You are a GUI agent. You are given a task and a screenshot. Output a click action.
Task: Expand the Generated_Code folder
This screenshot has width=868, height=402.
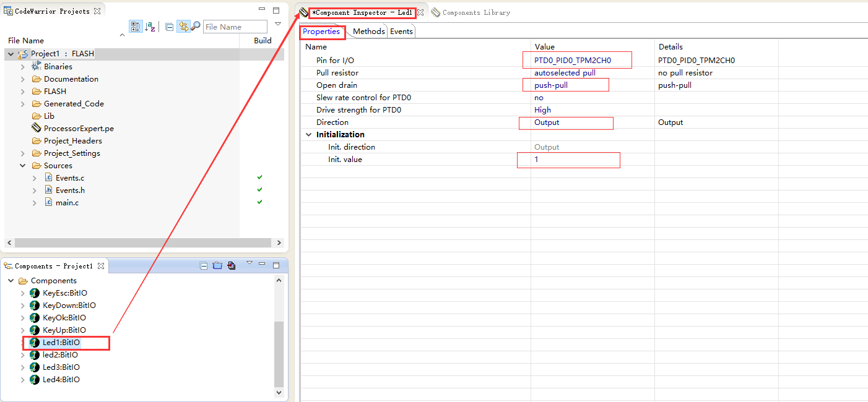click(x=23, y=104)
